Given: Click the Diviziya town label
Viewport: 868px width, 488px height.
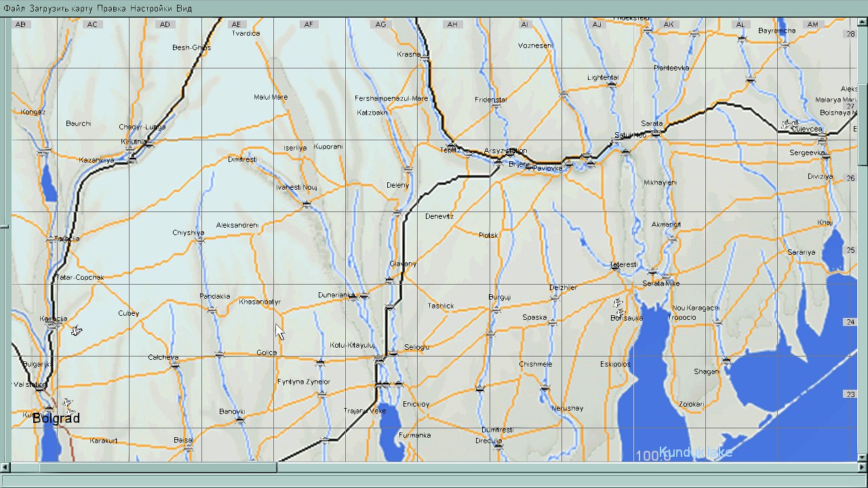Looking at the screenshot, I should [x=820, y=176].
